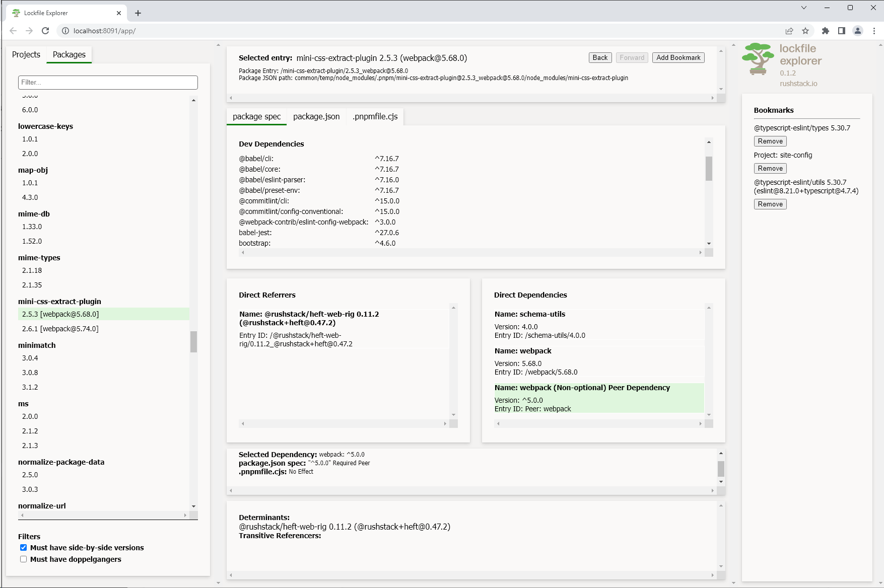Open the .pnpmfile.cjs tab
The image size is (884, 588).
click(x=375, y=116)
